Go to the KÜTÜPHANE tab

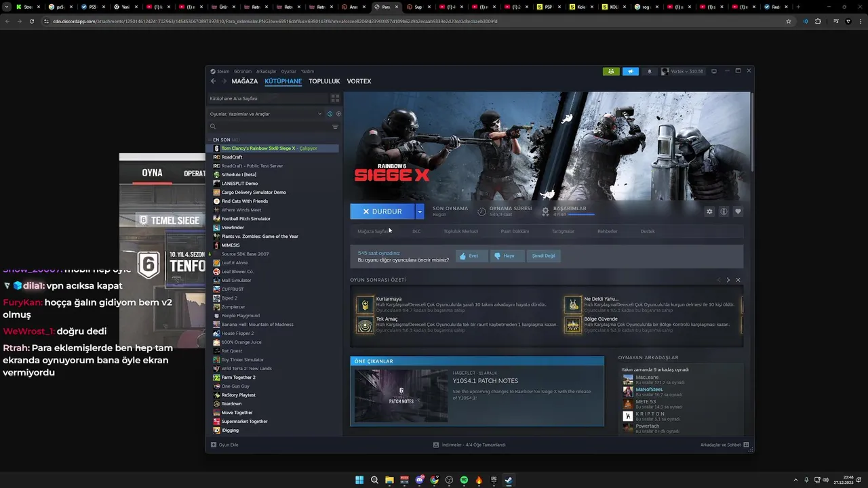tap(283, 81)
